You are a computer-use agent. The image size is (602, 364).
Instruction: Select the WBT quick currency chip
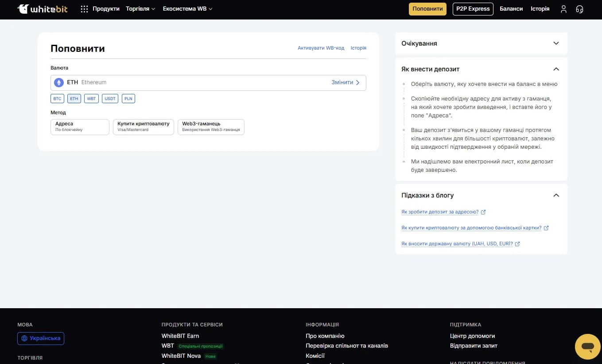click(x=91, y=99)
